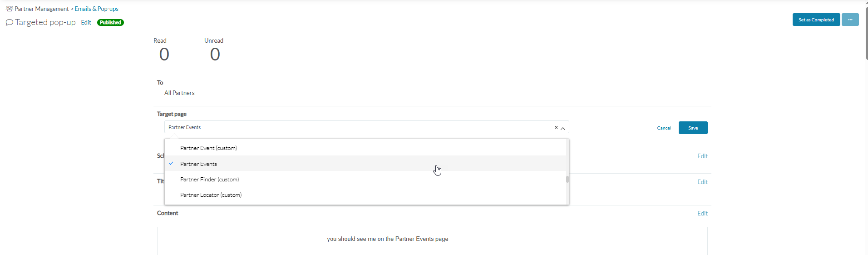Click Set as Completed button
The height and width of the screenshot is (255, 868).
(x=816, y=20)
